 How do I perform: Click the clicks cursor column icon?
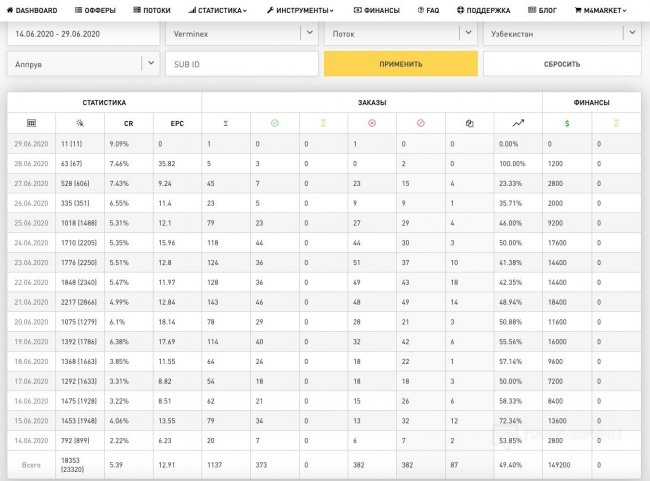[80, 123]
